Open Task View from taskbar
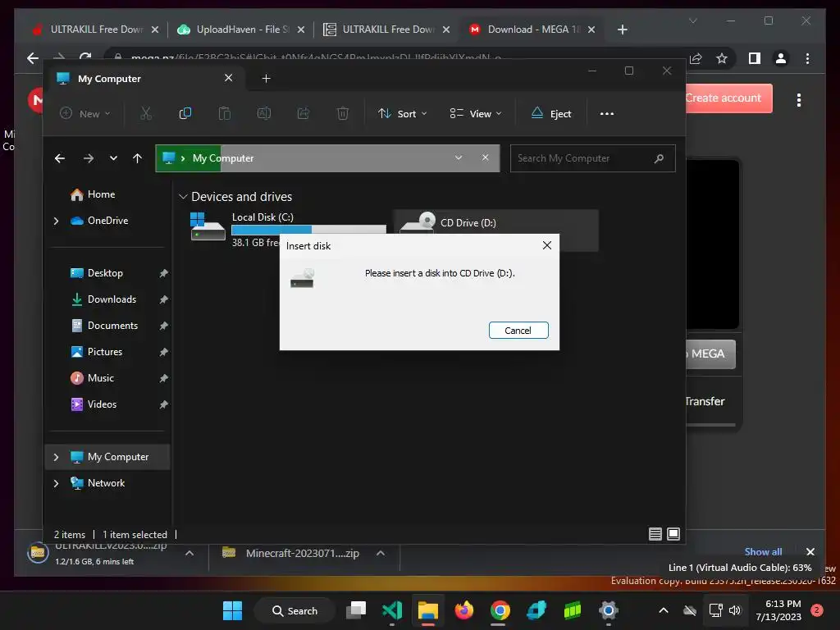 pyautogui.click(x=356, y=610)
